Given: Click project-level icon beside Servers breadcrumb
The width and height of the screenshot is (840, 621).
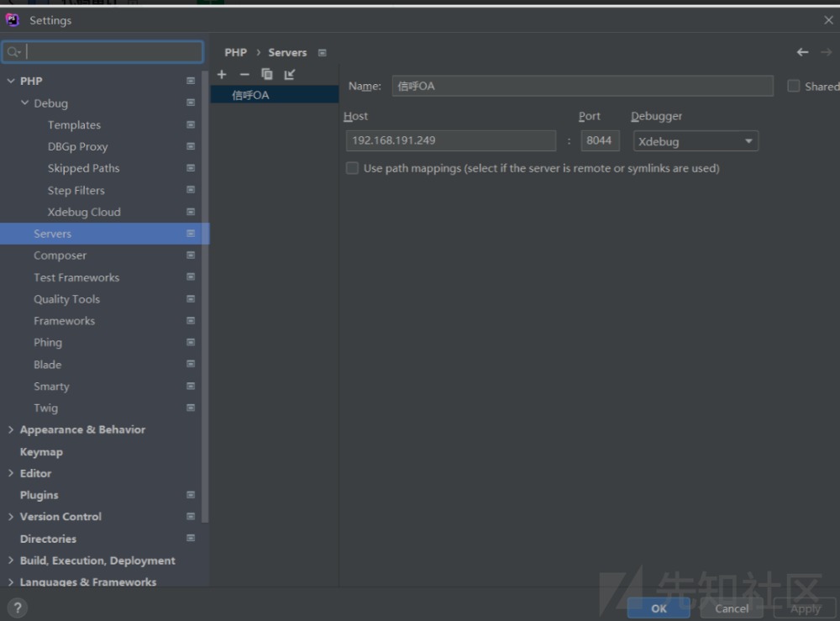Looking at the screenshot, I should coord(323,53).
